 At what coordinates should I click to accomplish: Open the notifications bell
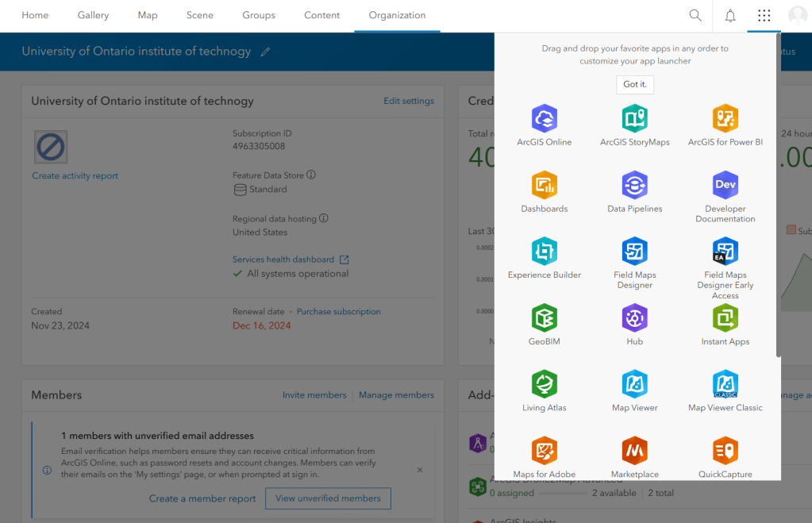[730, 16]
